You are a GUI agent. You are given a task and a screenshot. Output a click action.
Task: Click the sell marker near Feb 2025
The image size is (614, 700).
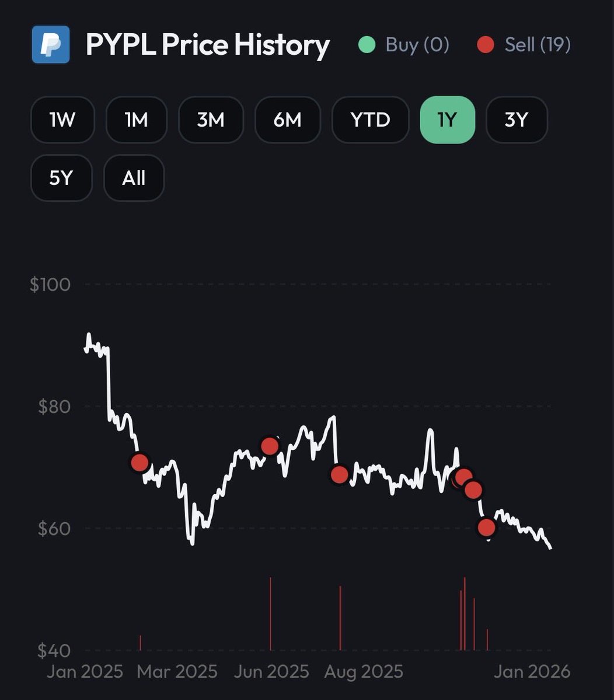[x=140, y=463]
